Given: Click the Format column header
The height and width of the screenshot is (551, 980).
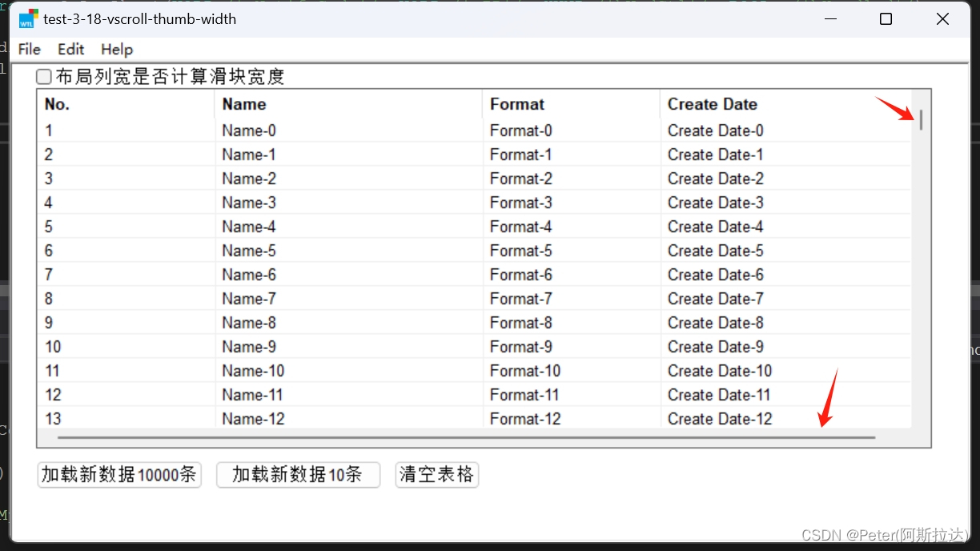Looking at the screenshot, I should [572, 104].
